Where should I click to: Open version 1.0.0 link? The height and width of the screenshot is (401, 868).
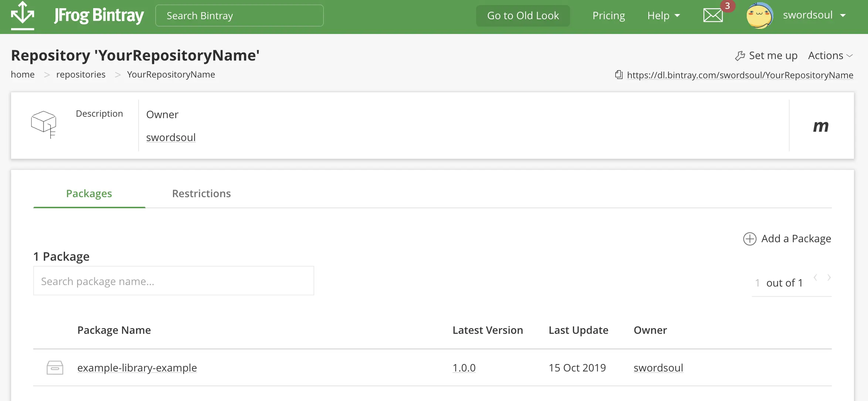pyautogui.click(x=464, y=368)
